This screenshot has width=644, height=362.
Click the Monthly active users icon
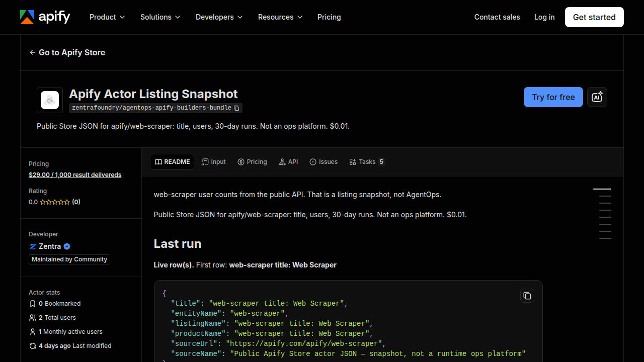33,332
